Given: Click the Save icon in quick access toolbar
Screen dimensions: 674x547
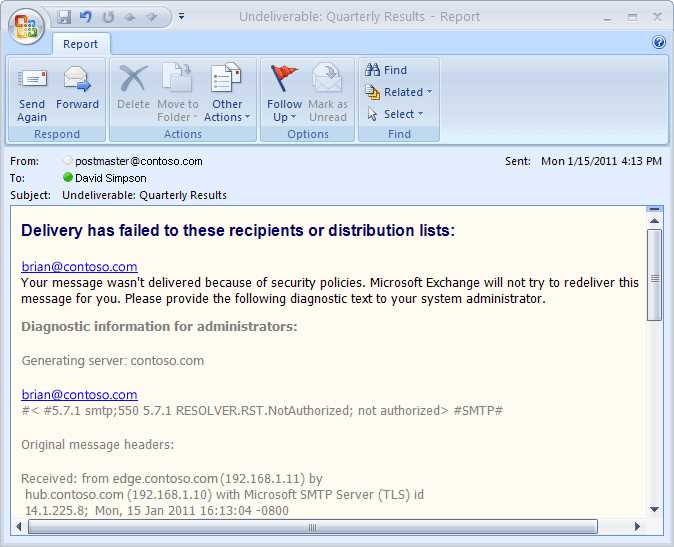Looking at the screenshot, I should coord(64,17).
